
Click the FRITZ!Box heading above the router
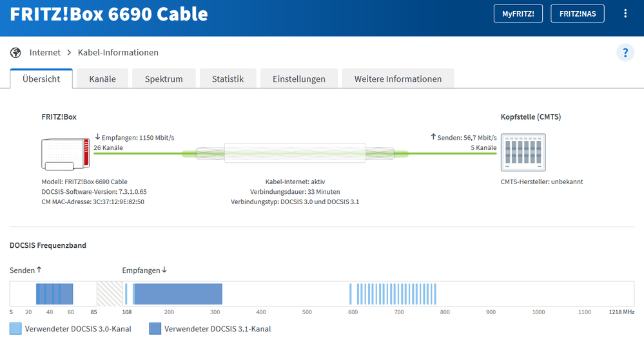pyautogui.click(x=59, y=117)
